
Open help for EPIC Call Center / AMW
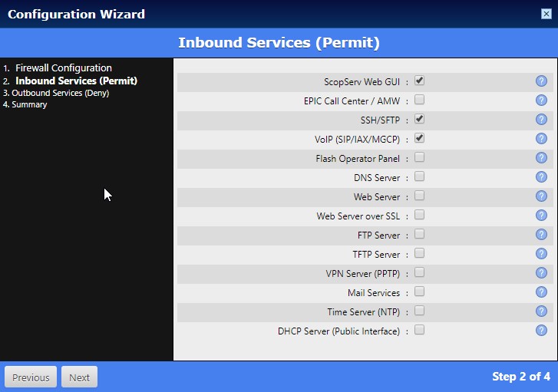(x=541, y=100)
